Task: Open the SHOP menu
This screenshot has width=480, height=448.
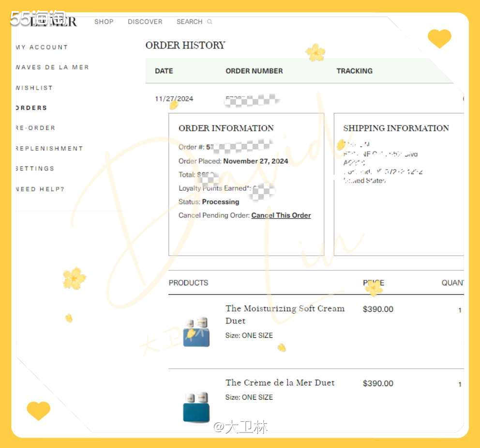Action: point(104,22)
